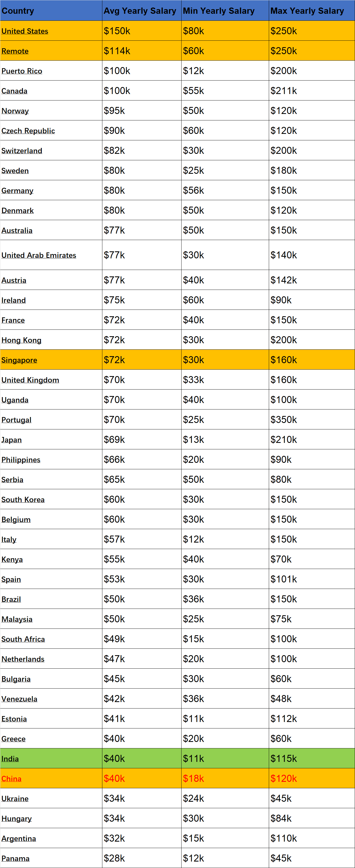The height and width of the screenshot is (868, 355).
Task: Select the Max Yearly Salary column header
Action: 312,11
